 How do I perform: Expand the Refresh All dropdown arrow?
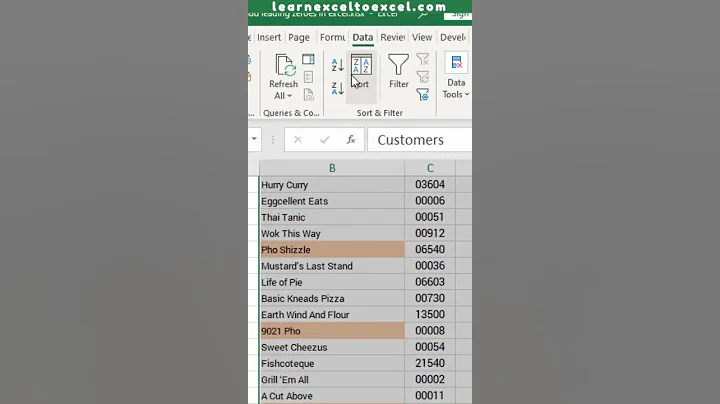[289, 96]
